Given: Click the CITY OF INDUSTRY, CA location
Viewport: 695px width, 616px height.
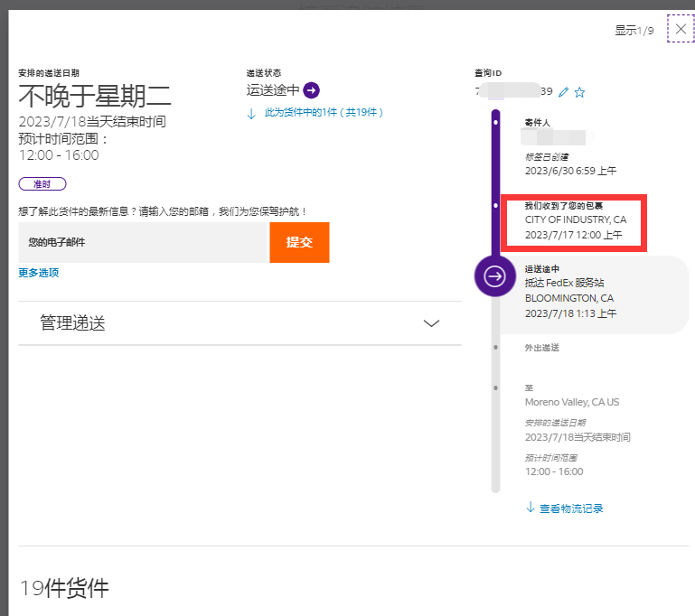Looking at the screenshot, I should pyautogui.click(x=576, y=219).
